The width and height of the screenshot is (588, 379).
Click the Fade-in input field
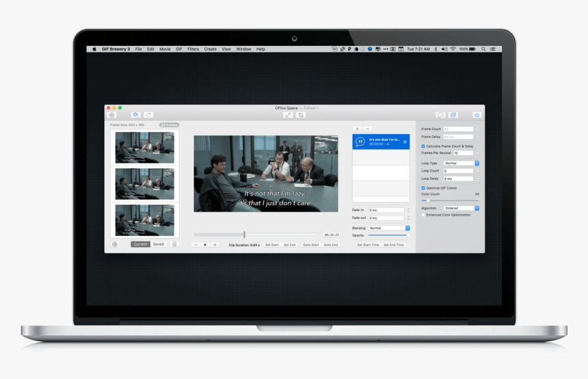[x=386, y=210]
